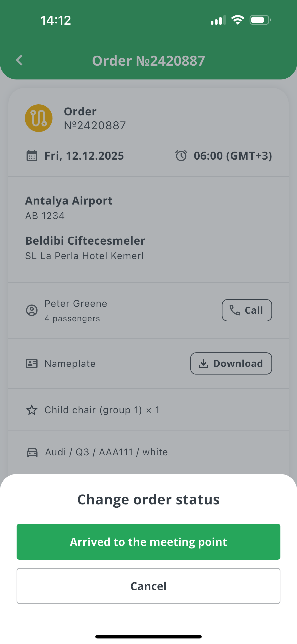Call passenger Peter Greene

click(x=247, y=310)
